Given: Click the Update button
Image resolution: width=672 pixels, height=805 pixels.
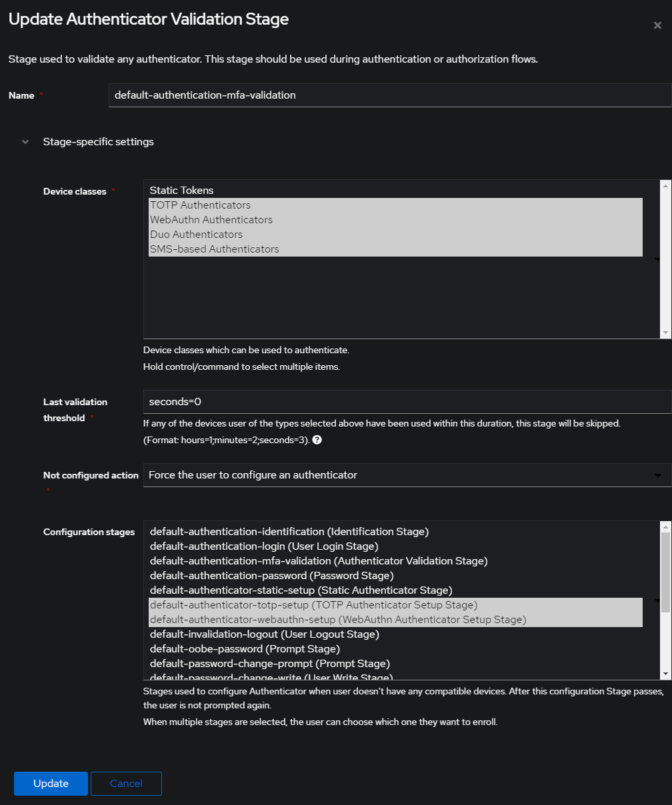Looking at the screenshot, I should click(x=51, y=784).
